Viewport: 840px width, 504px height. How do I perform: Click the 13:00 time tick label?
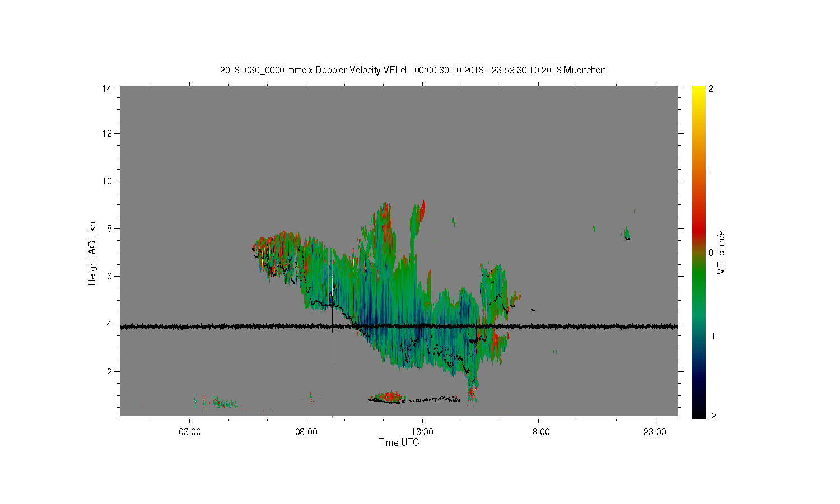point(422,432)
